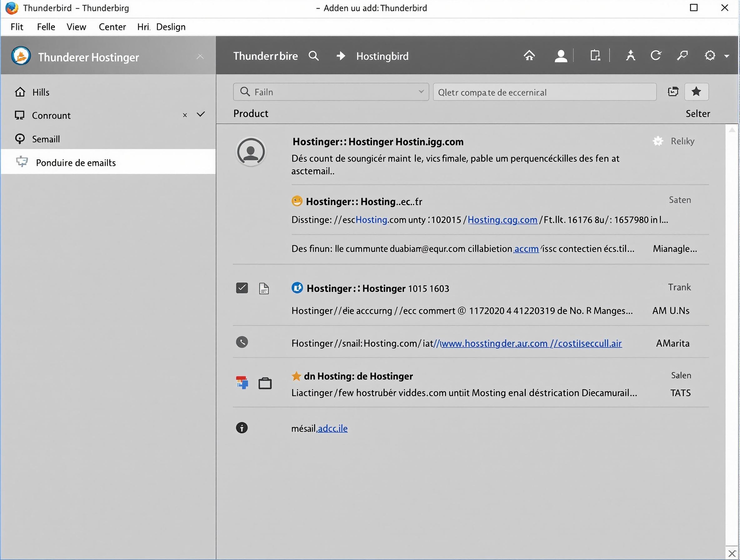Click the Reliky label
The width and height of the screenshot is (740, 560).
[682, 141]
